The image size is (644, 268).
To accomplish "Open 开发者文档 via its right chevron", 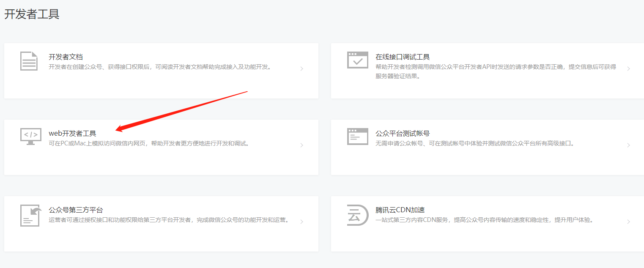I will click(301, 68).
